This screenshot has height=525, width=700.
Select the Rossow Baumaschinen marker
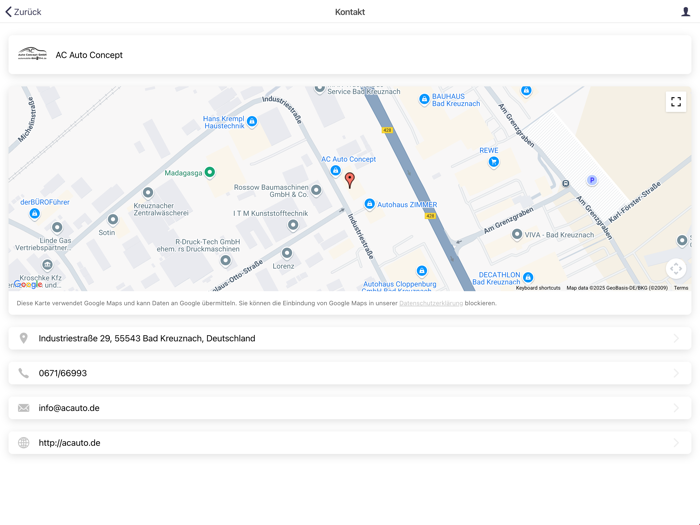[316, 190]
